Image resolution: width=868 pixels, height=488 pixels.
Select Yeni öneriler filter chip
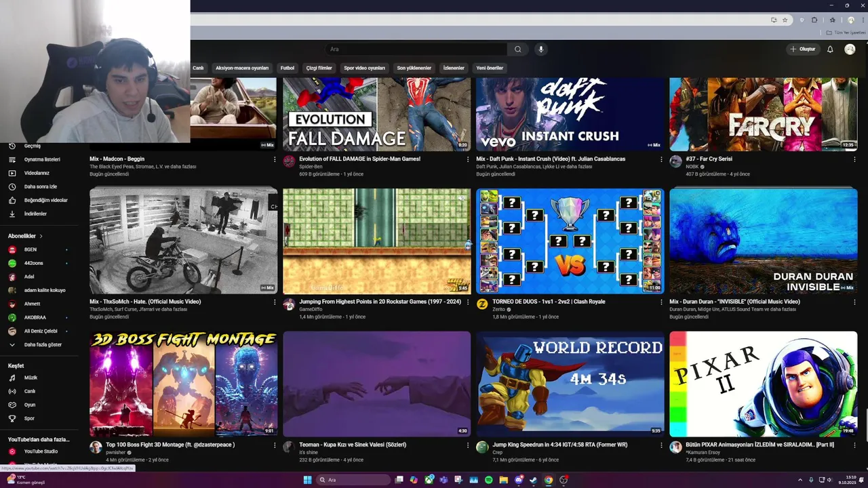[490, 68]
